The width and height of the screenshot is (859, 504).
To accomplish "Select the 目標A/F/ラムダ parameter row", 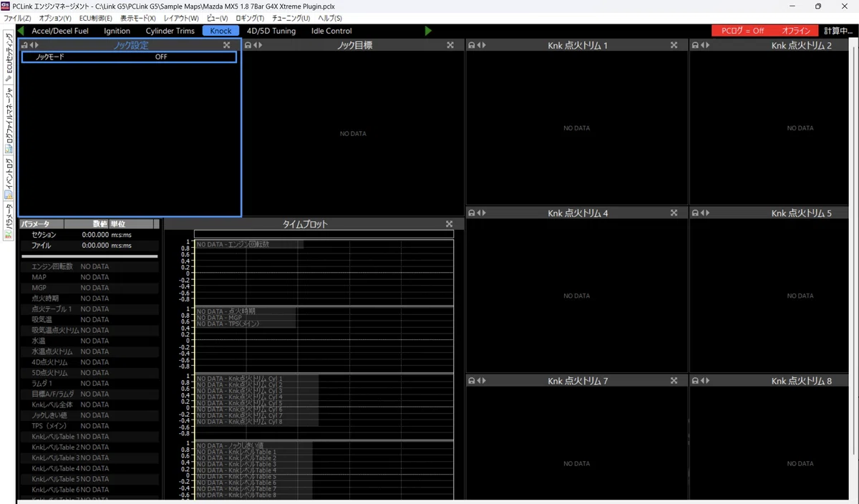I will [88, 394].
